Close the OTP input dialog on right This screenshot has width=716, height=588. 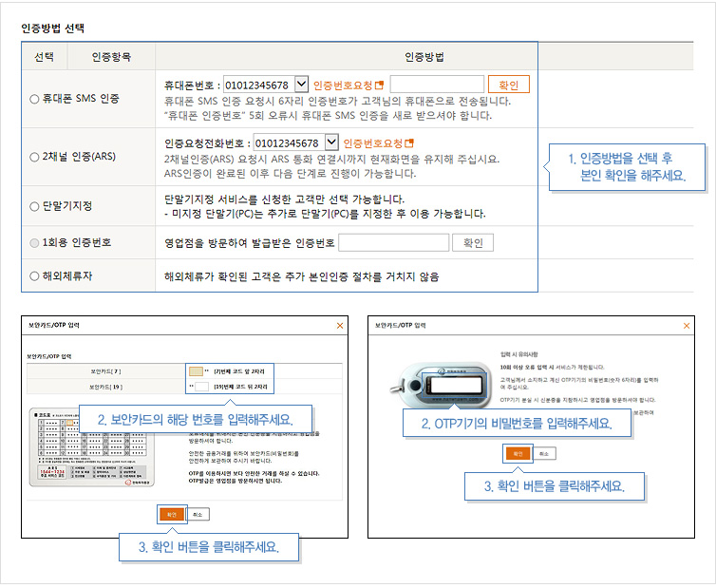pyautogui.click(x=686, y=326)
